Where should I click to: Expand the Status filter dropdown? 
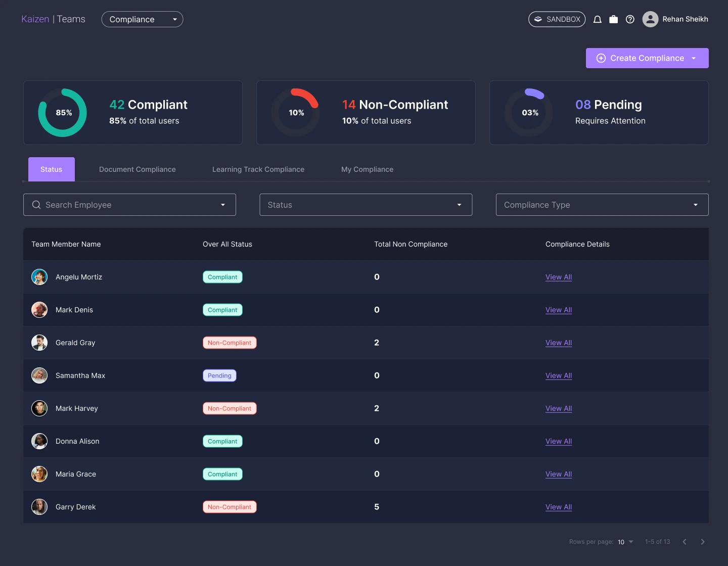click(x=366, y=205)
